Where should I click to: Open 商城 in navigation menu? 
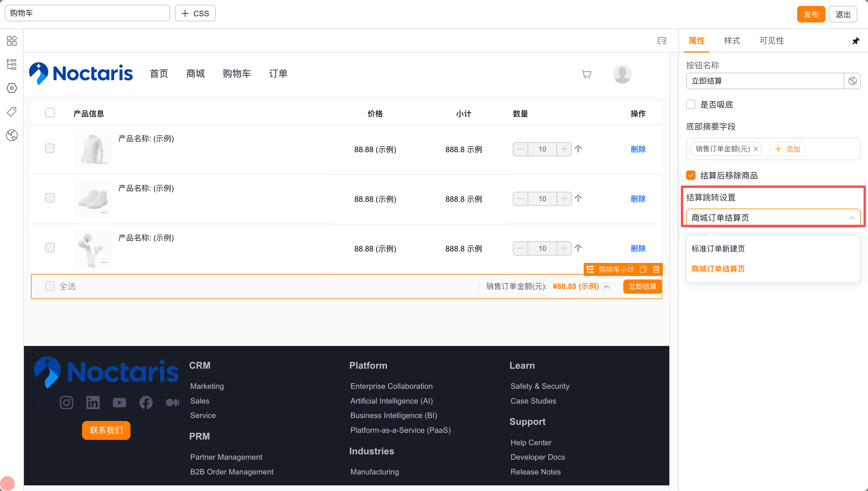(196, 74)
